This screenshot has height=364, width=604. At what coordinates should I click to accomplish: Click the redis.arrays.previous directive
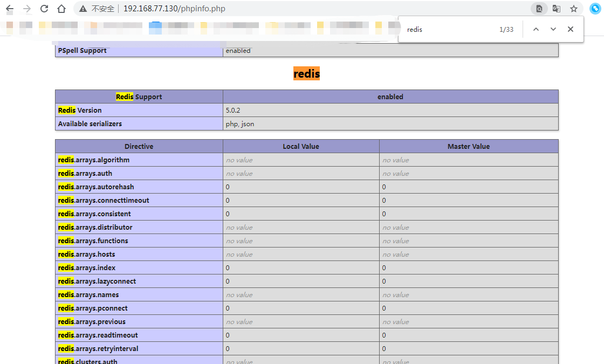click(x=92, y=321)
